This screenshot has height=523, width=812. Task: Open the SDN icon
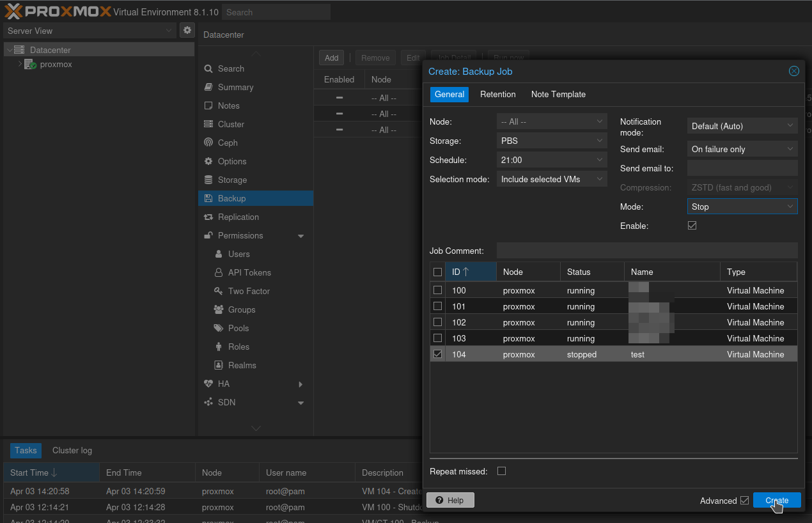pyautogui.click(x=208, y=402)
